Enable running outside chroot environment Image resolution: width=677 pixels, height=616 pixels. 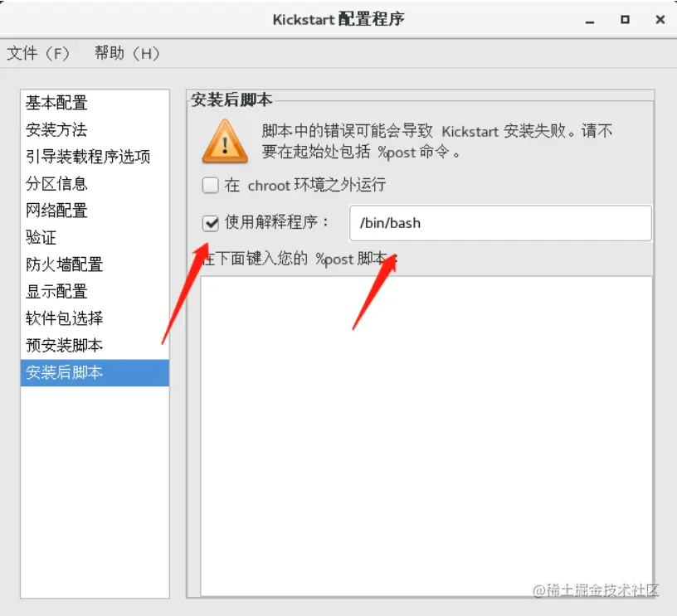click(x=210, y=186)
